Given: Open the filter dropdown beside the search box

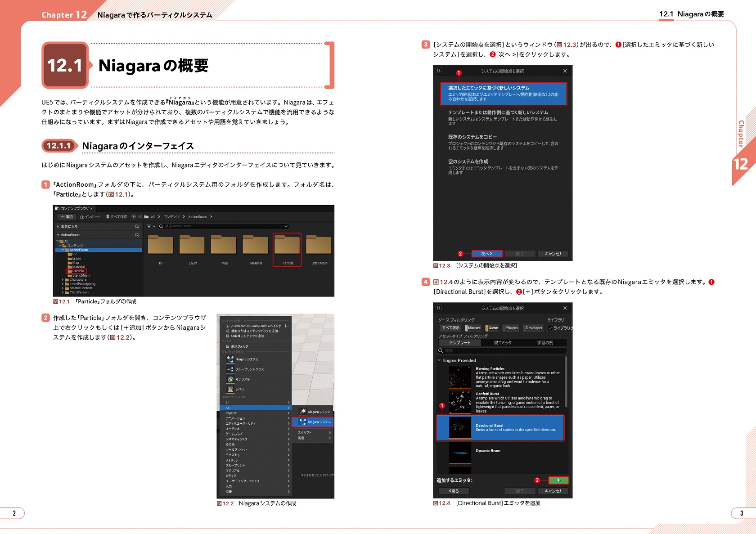Looking at the screenshot, I should coord(151,227).
